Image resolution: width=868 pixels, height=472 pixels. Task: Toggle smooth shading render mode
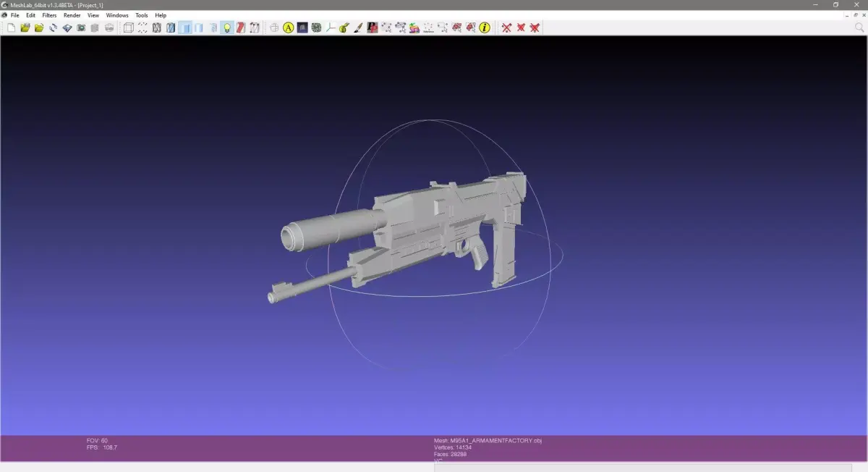point(213,28)
